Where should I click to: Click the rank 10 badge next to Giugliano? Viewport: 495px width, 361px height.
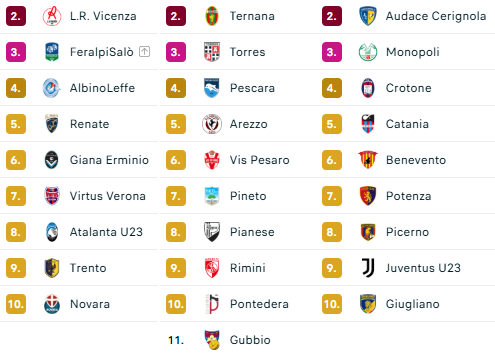[332, 304]
